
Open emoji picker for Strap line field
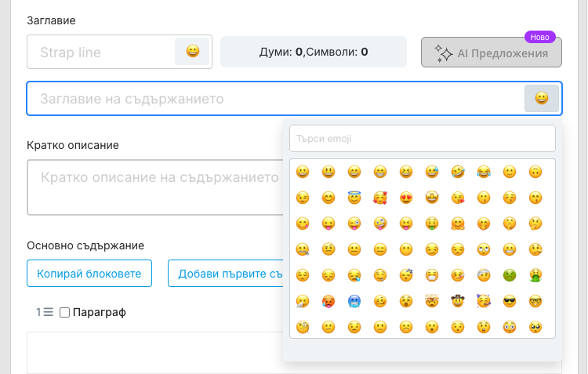(x=192, y=52)
